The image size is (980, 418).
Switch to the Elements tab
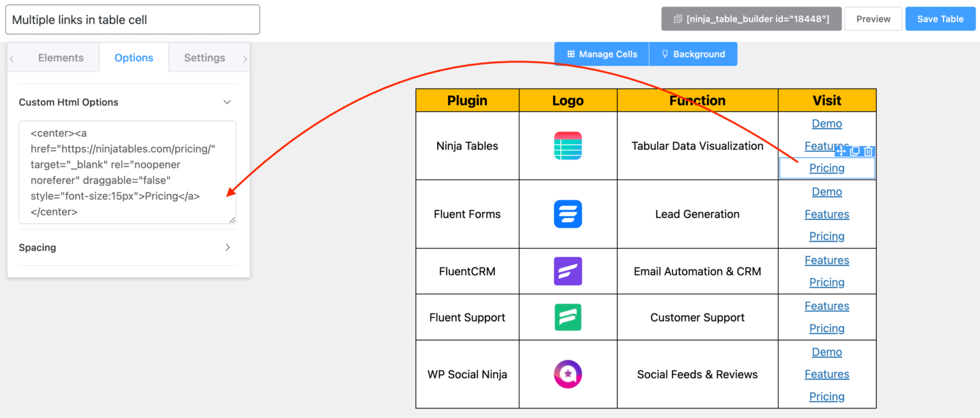point(61,58)
